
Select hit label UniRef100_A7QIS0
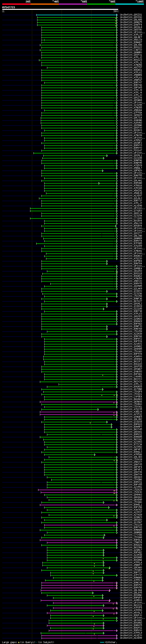[131, 259]
